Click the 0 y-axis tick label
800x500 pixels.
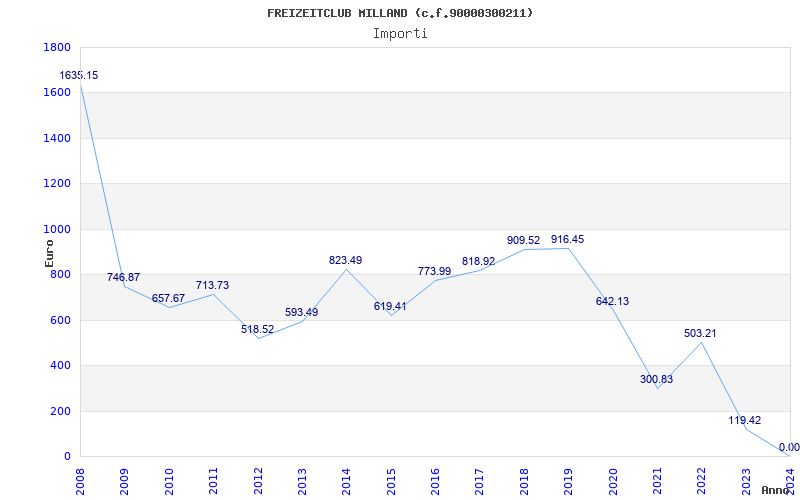click(x=67, y=457)
